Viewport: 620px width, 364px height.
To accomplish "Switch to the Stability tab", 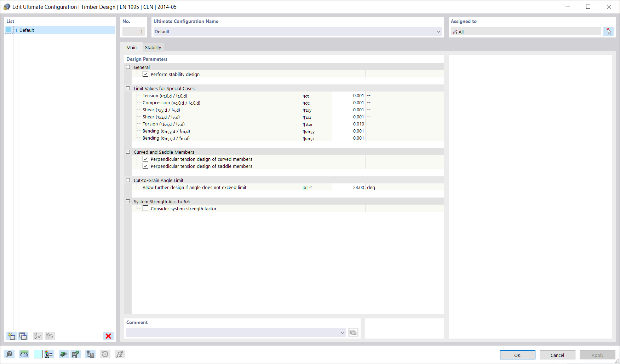I will (153, 47).
